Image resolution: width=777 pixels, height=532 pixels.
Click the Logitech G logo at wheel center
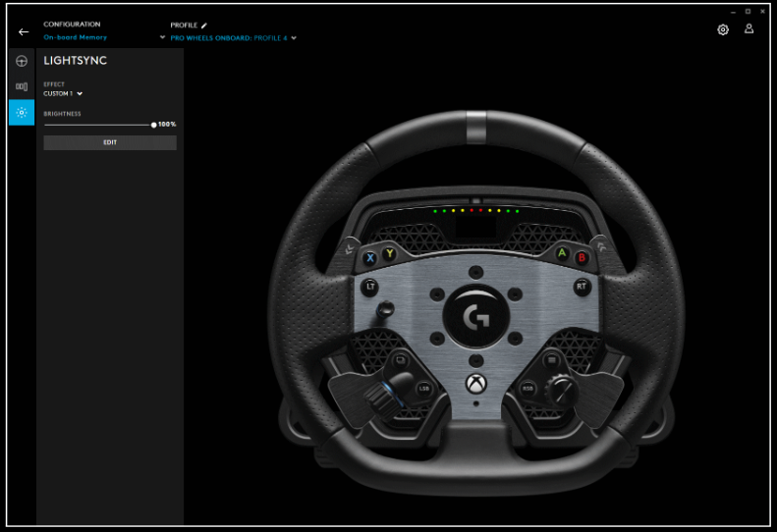[x=475, y=316]
